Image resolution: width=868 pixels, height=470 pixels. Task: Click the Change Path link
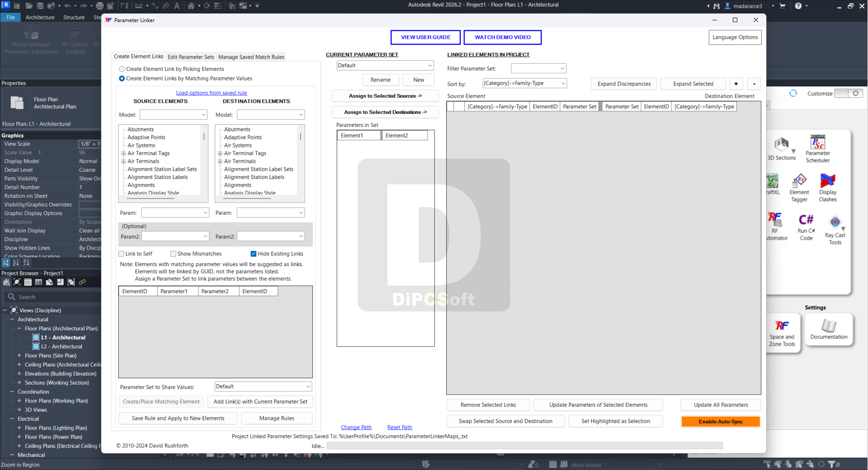(x=356, y=428)
